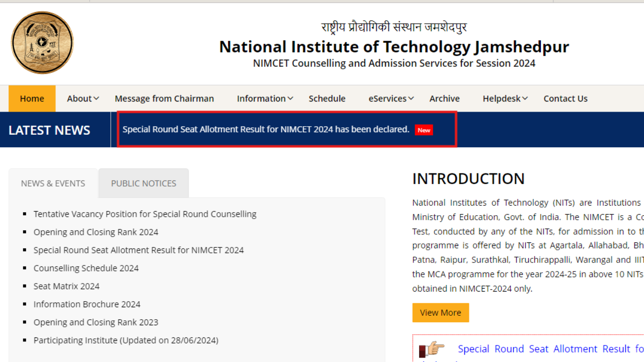Click the INTRODUCTION heading
Screen dimensions: 644x362
[x=468, y=179]
